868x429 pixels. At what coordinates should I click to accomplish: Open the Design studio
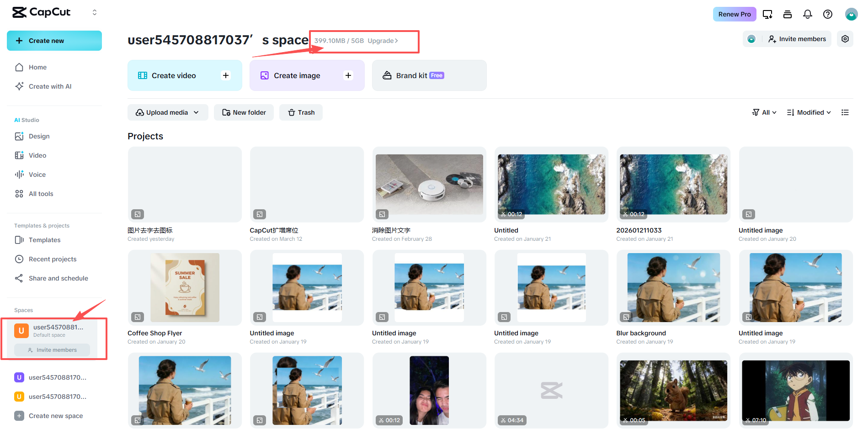coord(39,136)
